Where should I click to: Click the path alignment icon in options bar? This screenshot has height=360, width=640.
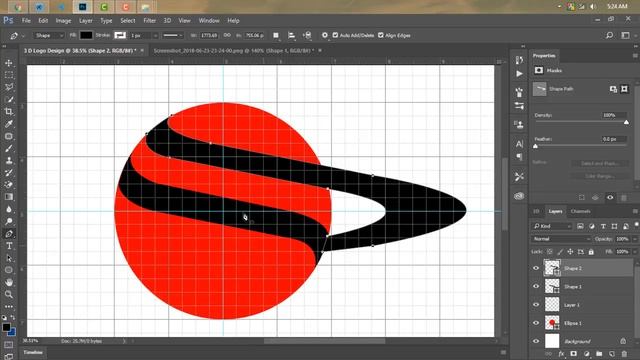291,36
